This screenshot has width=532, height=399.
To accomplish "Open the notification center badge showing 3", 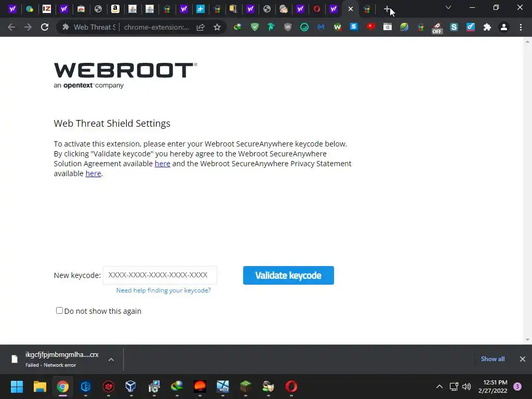I will pos(517,387).
